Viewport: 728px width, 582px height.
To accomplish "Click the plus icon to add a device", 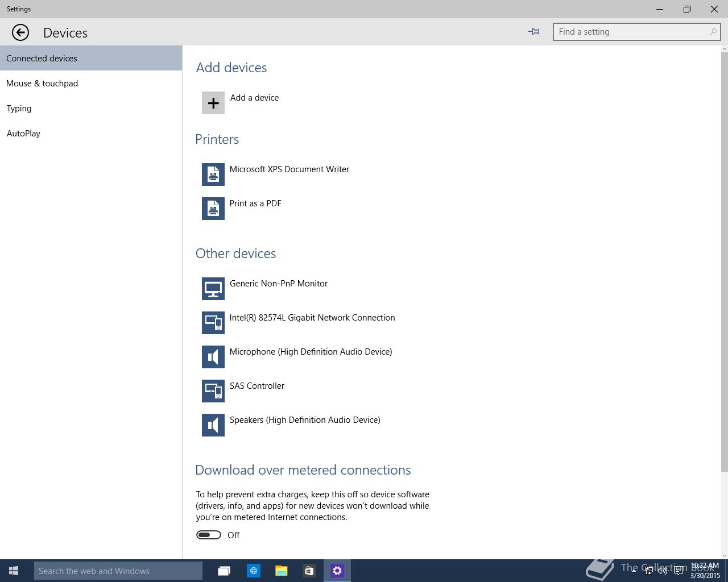I will click(x=213, y=103).
